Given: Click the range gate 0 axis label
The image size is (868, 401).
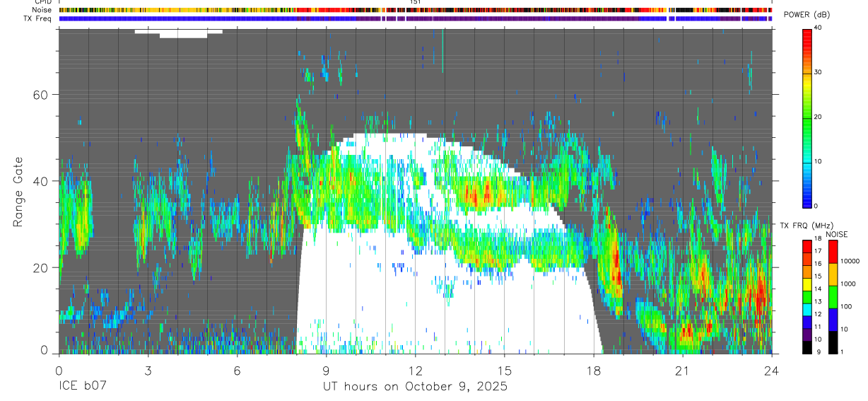Looking at the screenshot, I should (44, 351).
